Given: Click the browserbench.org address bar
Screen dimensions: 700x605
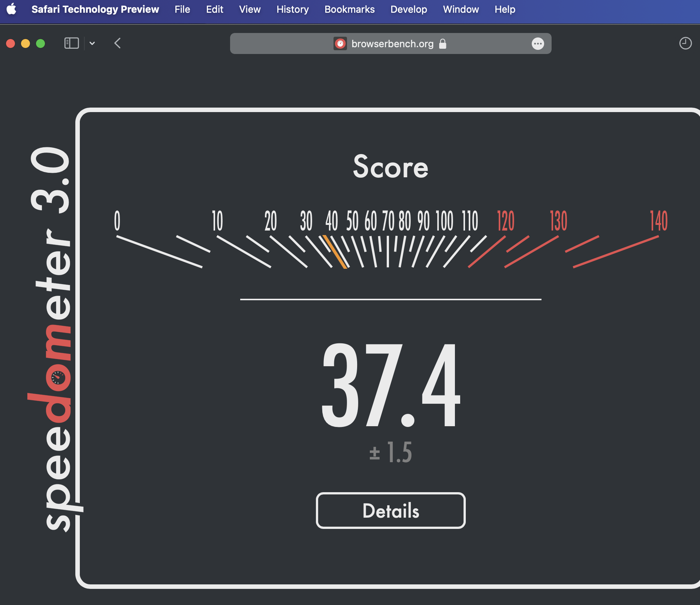Looking at the screenshot, I should [x=390, y=43].
